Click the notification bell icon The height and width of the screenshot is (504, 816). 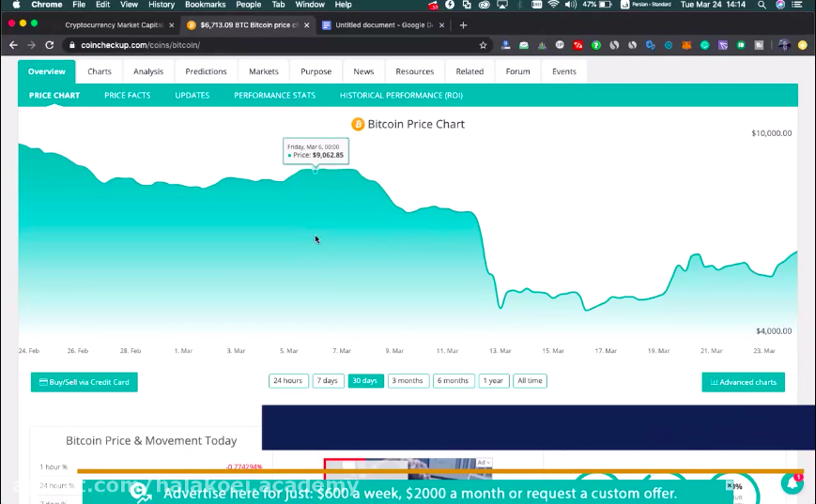793,483
